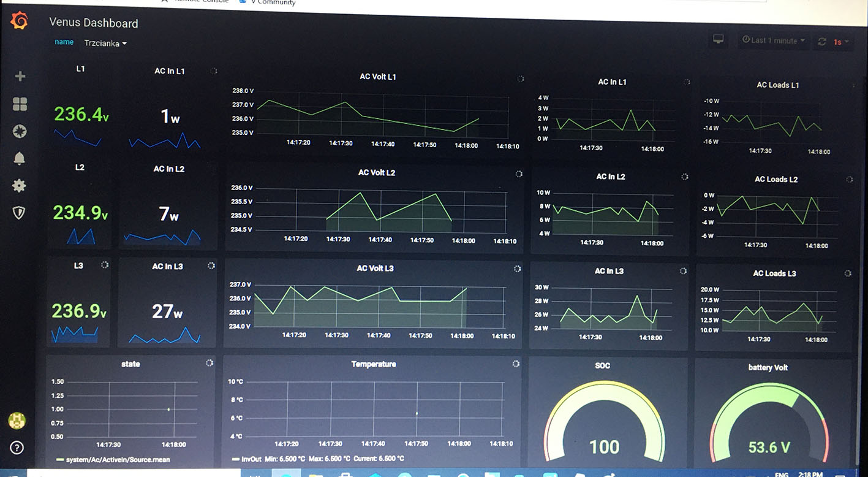Expand the 1s refresh interval dropdown

coord(842,42)
